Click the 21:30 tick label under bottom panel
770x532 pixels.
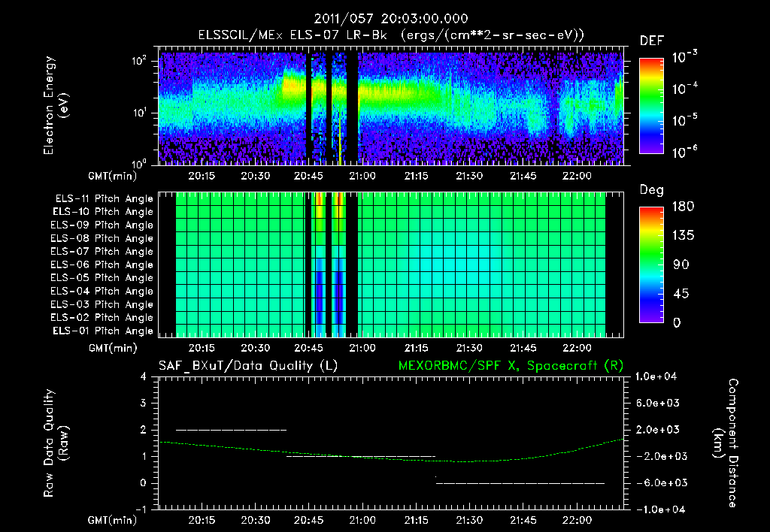point(469,520)
